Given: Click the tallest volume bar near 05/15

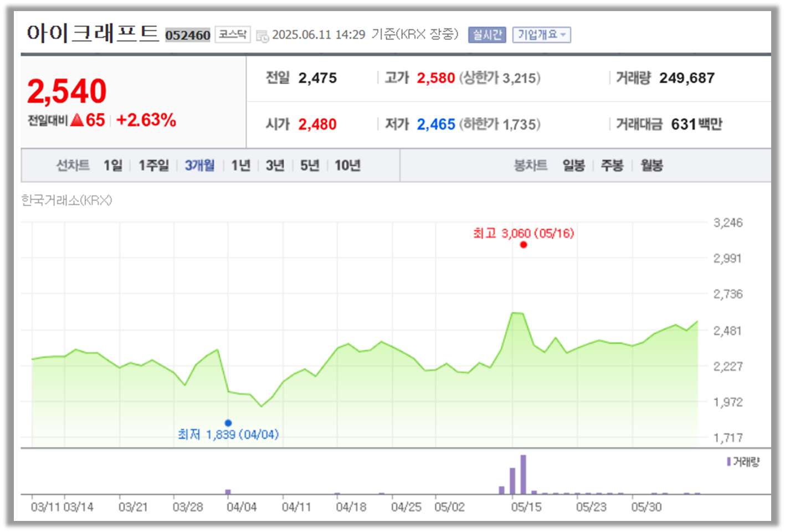Looking at the screenshot, I should [x=524, y=474].
